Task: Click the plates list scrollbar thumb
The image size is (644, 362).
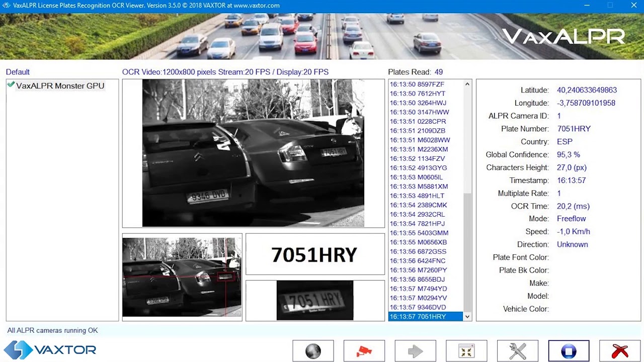Action: [467, 252]
